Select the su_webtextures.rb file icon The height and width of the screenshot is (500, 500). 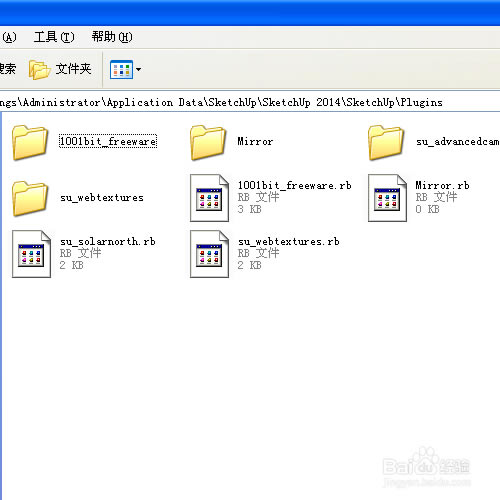coord(209,254)
